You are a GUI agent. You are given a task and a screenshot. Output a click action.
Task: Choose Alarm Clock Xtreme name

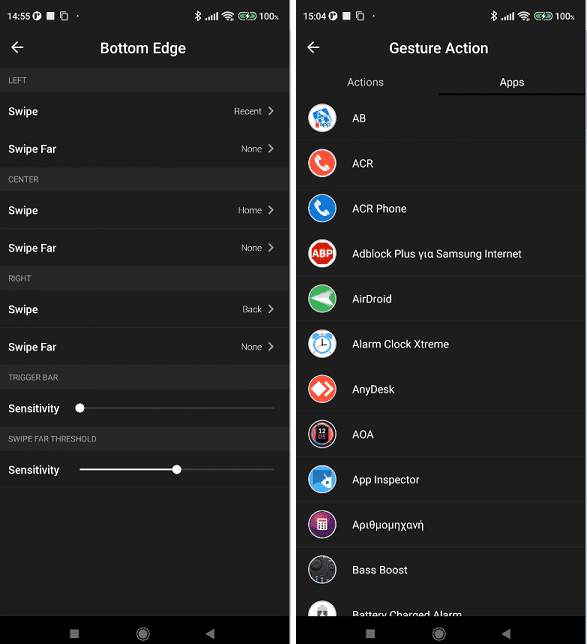[401, 344]
